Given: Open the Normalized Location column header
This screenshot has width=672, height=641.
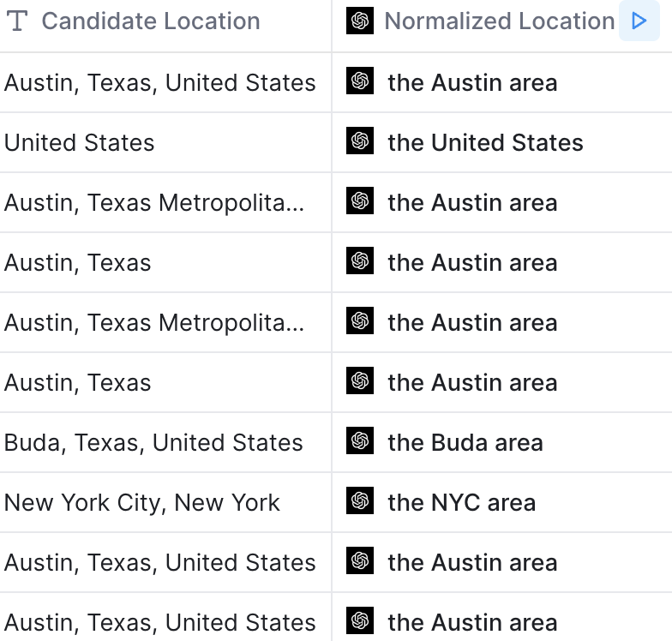Looking at the screenshot, I should pos(502,26).
